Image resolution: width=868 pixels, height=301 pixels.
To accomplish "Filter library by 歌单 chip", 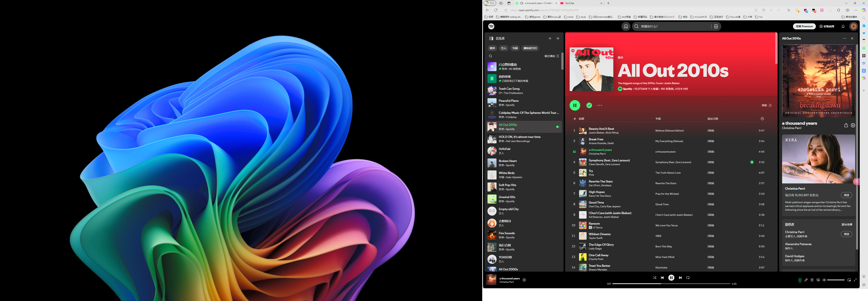I will pos(492,48).
